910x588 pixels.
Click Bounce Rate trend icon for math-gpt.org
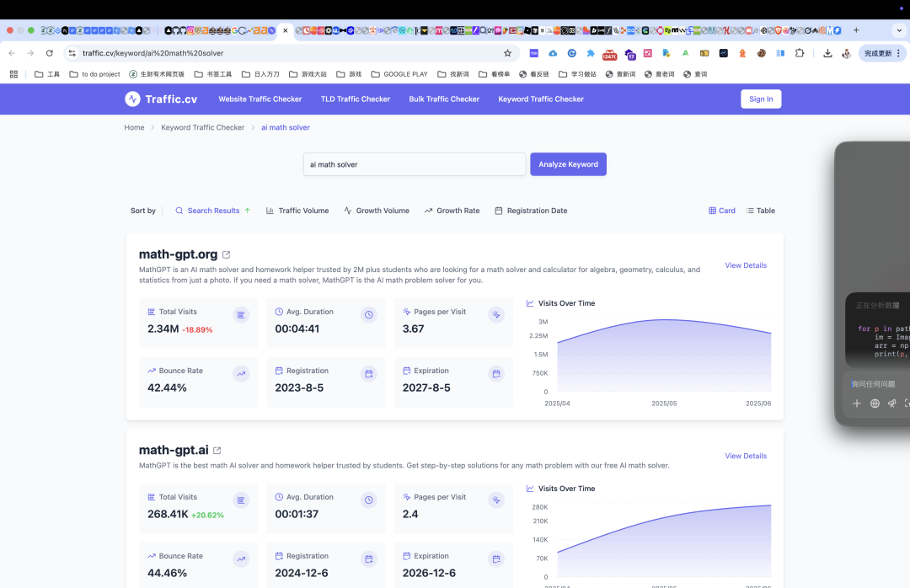(x=241, y=374)
